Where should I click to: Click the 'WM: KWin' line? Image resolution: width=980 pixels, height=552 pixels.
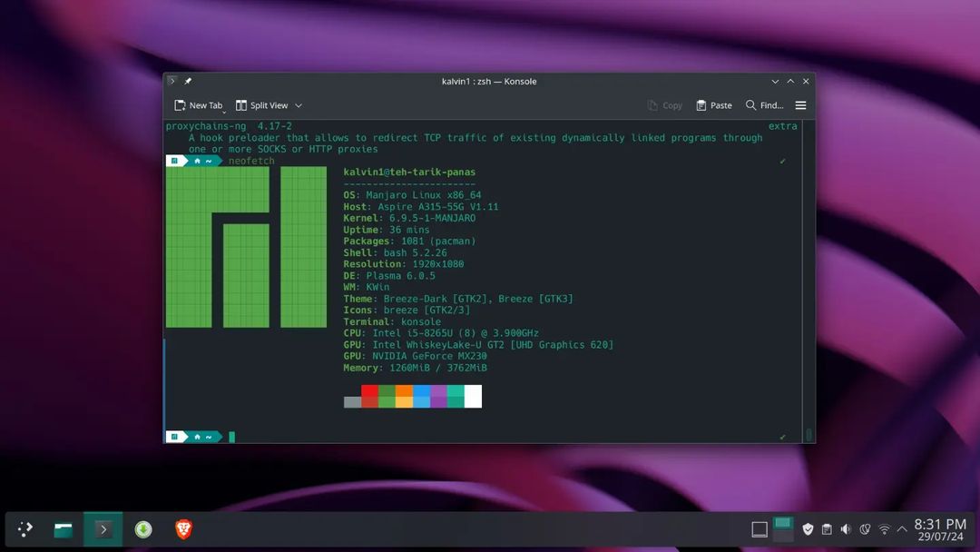[x=367, y=287]
